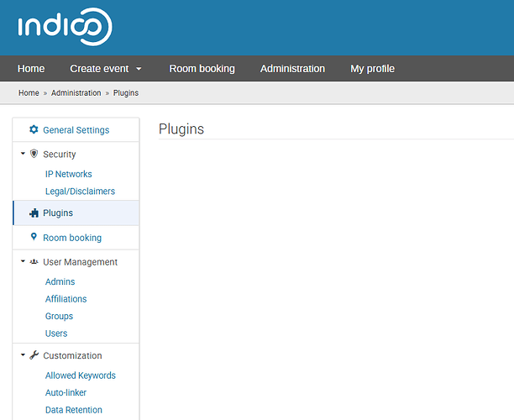Open the Affiliations sidebar link

click(x=66, y=299)
